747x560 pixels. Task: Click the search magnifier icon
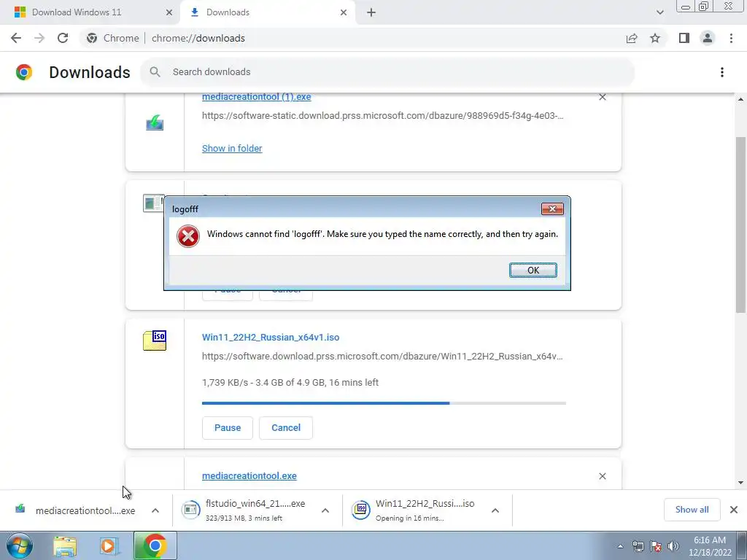pyautogui.click(x=155, y=72)
